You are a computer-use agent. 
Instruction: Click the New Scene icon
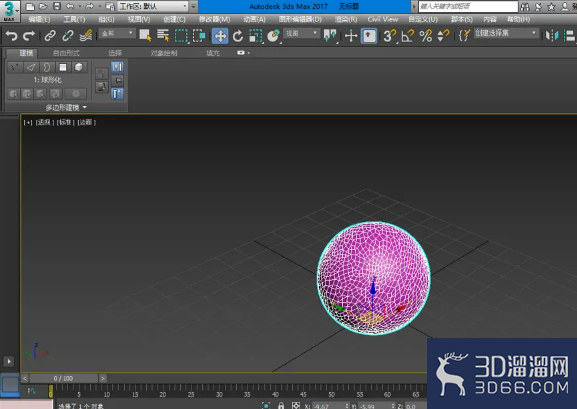coord(30,6)
